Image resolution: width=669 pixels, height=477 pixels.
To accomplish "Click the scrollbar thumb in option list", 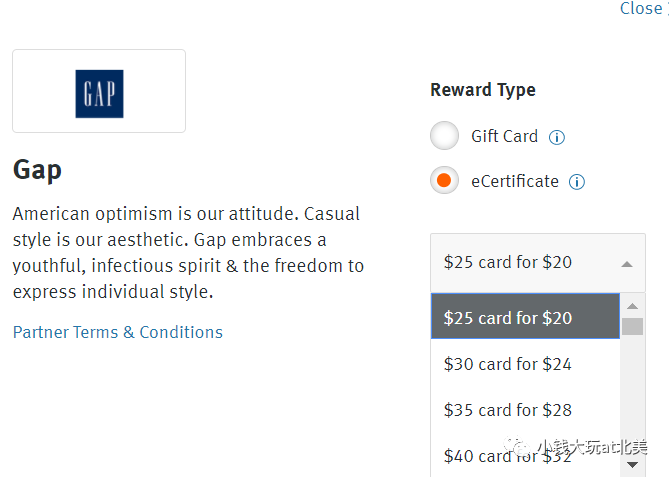I will click(x=633, y=326).
